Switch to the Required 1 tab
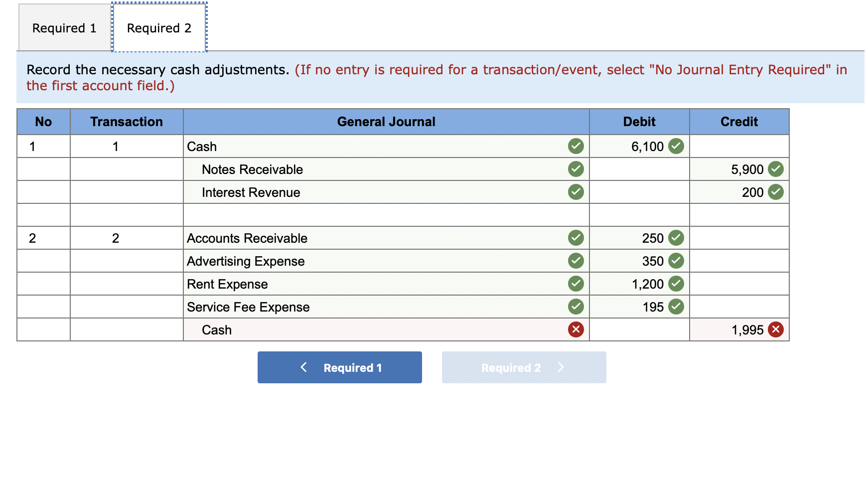868x477 pixels. tap(64, 28)
